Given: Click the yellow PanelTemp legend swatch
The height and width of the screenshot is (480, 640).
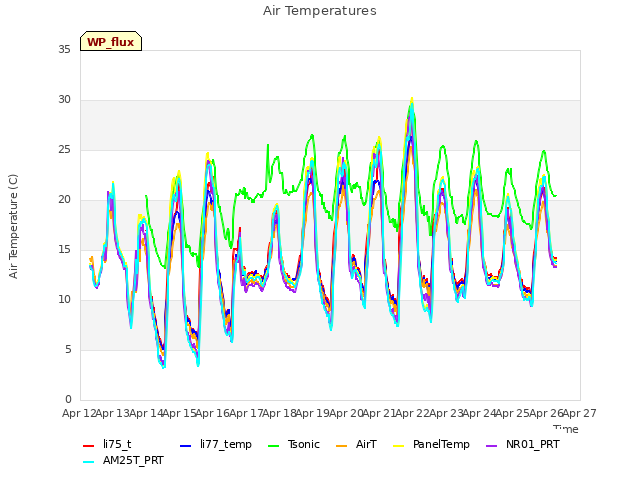Looking at the screenshot, I should point(398,446).
